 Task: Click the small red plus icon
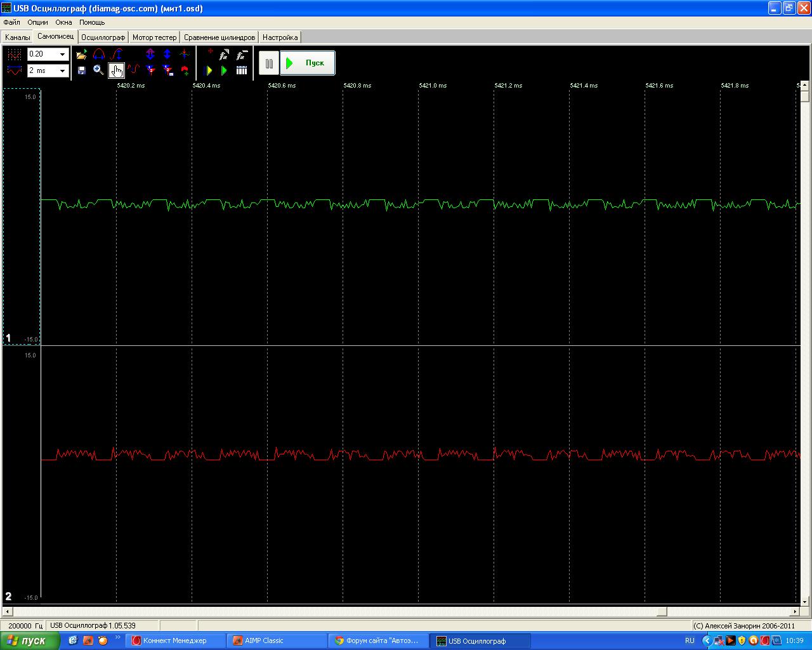point(210,51)
